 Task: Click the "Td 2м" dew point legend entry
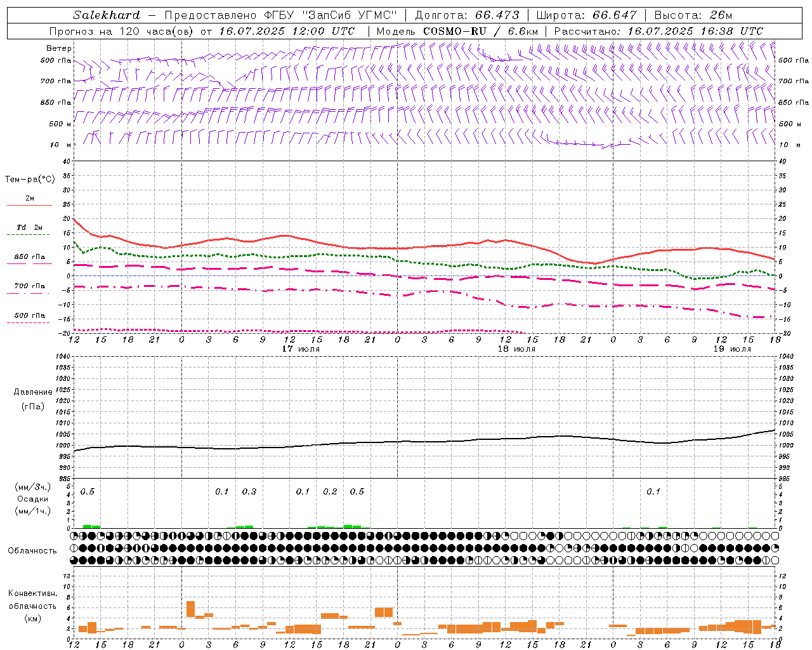(x=30, y=227)
